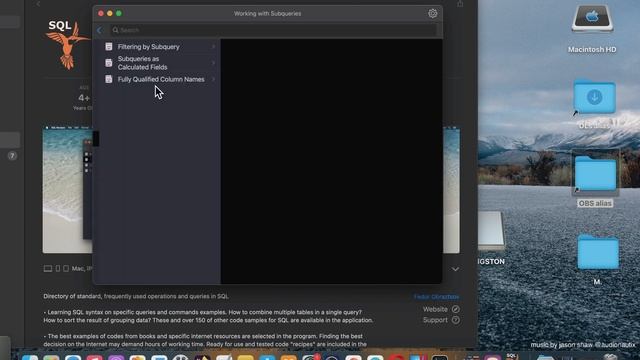The image size is (640, 360).
Task: Open the Website link in App Store
Action: [x=441, y=309]
